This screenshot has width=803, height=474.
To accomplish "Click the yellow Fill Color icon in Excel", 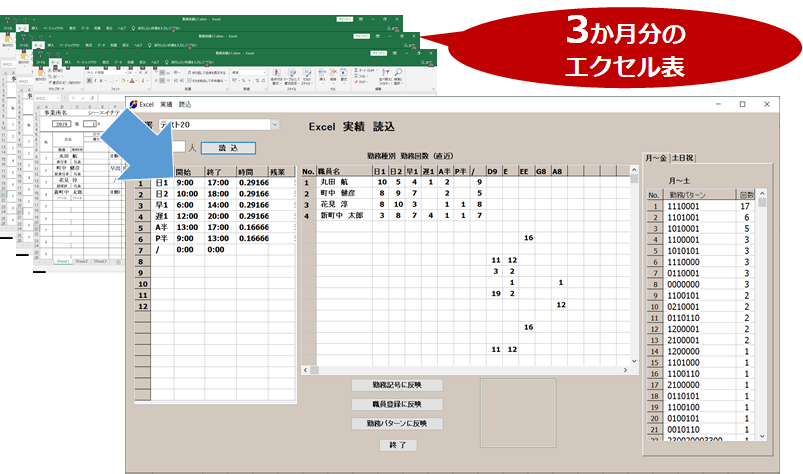I will [123, 80].
